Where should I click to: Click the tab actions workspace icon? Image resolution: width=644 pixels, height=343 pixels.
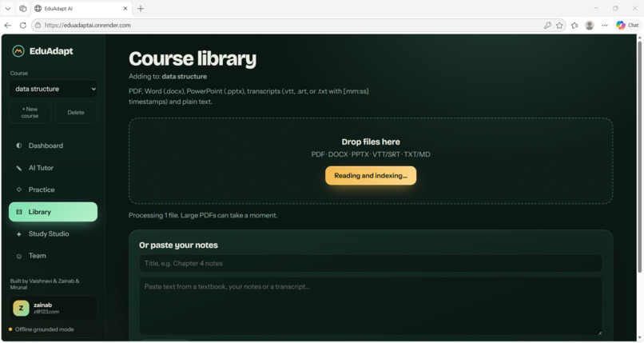click(23, 8)
